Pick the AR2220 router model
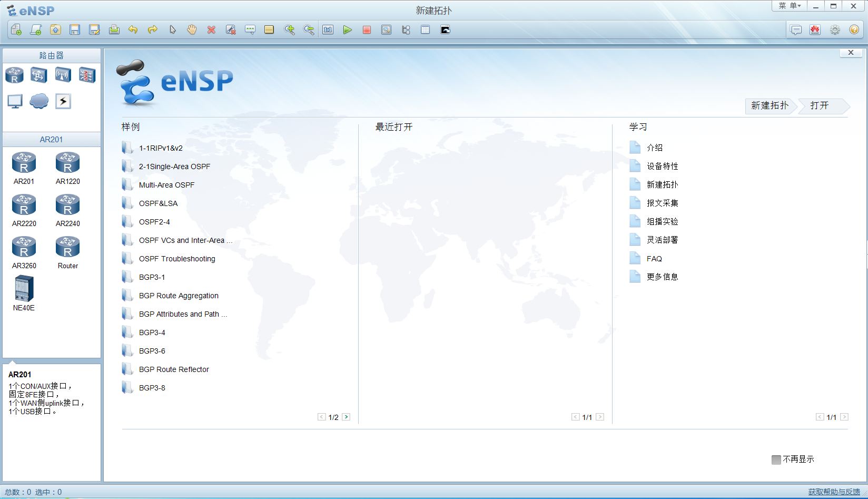The image size is (868, 499). click(24, 211)
